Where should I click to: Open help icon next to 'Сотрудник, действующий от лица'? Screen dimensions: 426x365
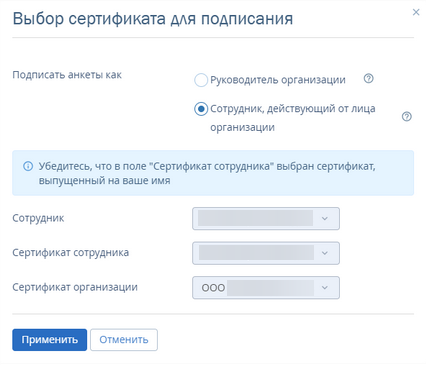(x=407, y=117)
